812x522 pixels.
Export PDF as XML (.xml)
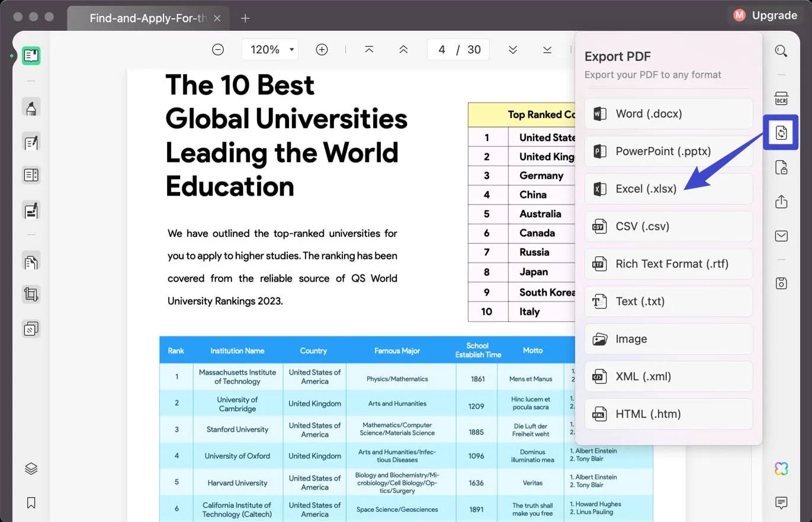coord(669,376)
